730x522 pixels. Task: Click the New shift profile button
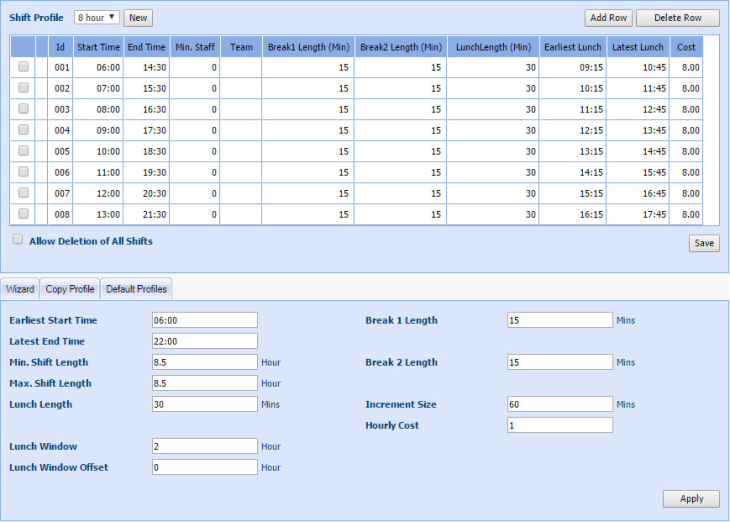[138, 18]
